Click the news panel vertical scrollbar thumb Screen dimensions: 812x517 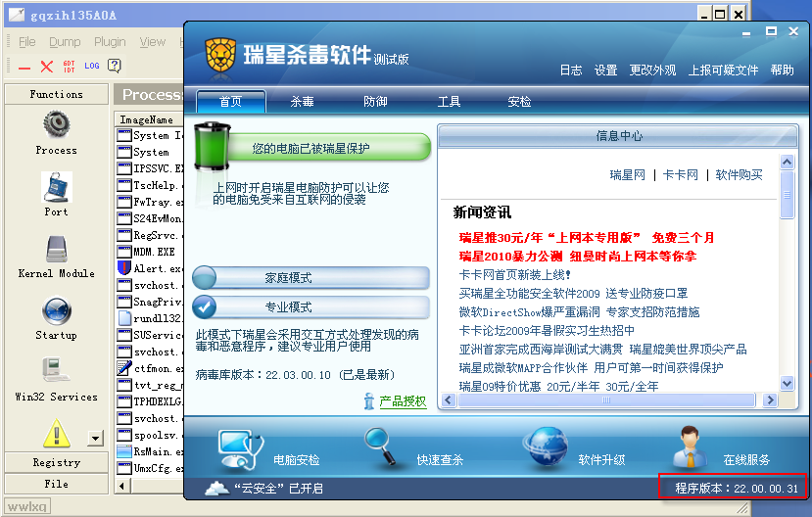point(788,195)
